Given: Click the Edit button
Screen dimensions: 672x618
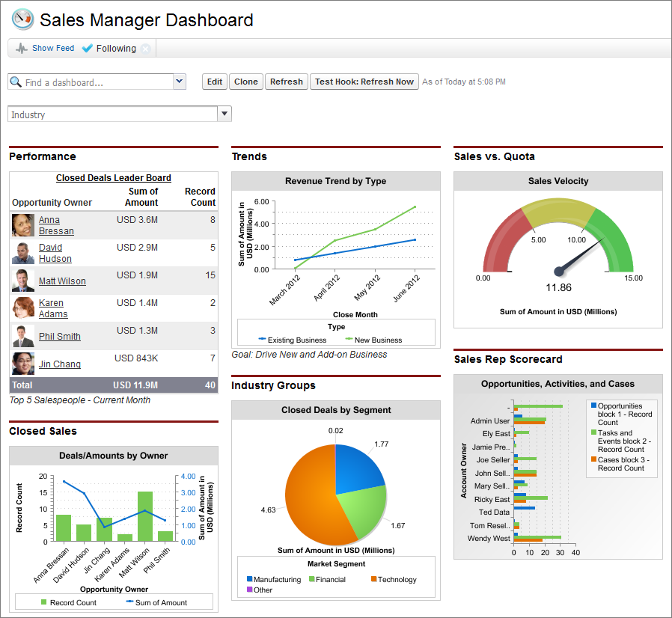Looking at the screenshot, I should (x=215, y=82).
